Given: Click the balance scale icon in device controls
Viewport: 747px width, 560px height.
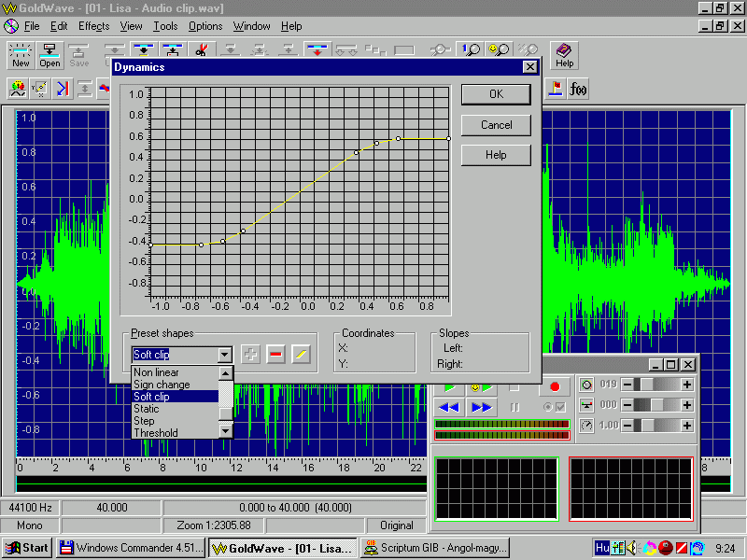Looking at the screenshot, I should [586, 405].
